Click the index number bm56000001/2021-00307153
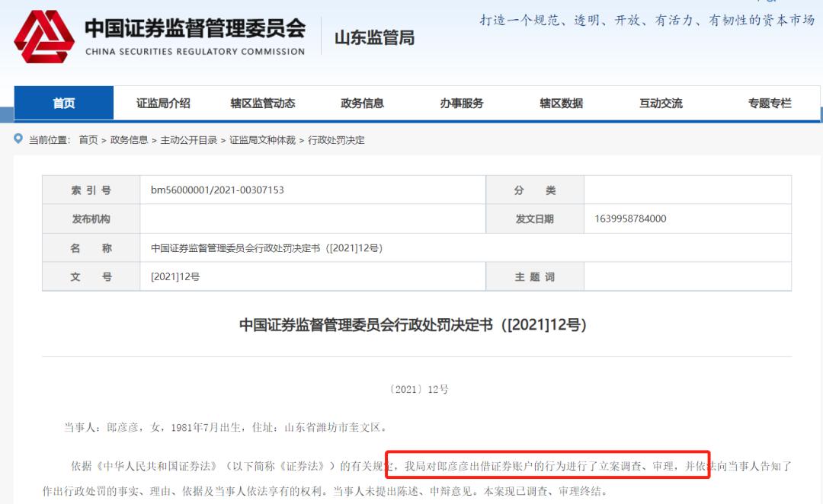 pyautogui.click(x=217, y=190)
